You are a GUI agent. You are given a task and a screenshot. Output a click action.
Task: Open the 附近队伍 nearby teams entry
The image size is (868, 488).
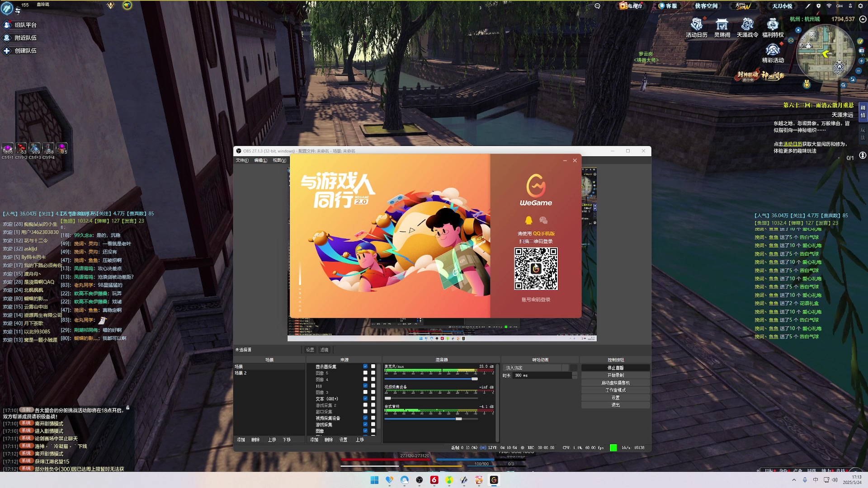click(x=20, y=38)
